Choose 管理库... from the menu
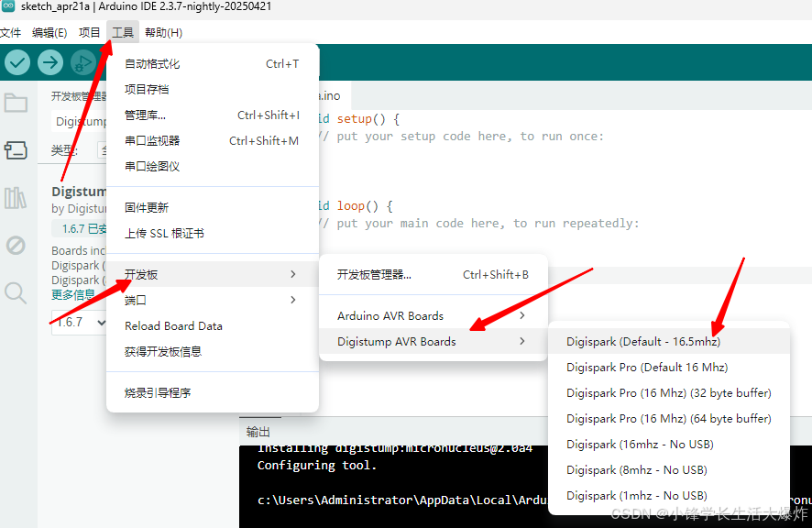812x528 pixels. click(213, 115)
